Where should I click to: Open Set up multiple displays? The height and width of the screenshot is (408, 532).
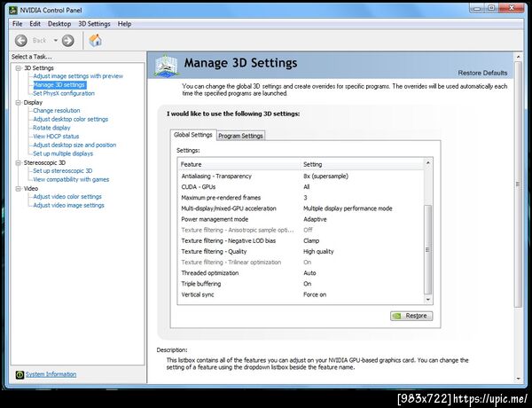[x=63, y=153]
